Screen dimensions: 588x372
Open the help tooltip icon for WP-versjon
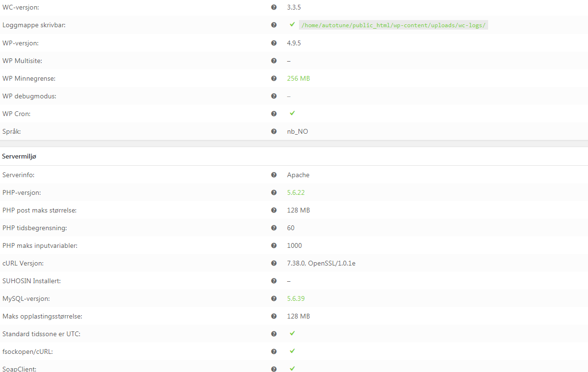click(x=274, y=43)
